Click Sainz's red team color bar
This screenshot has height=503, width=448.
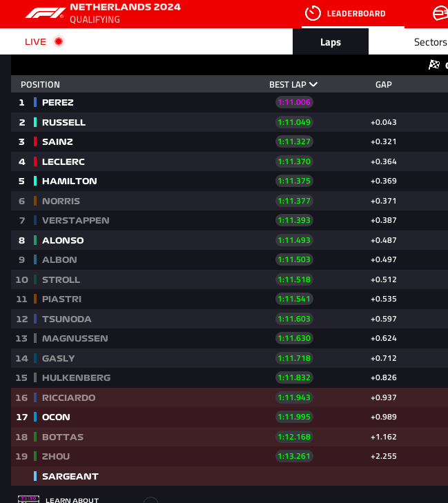pos(35,141)
